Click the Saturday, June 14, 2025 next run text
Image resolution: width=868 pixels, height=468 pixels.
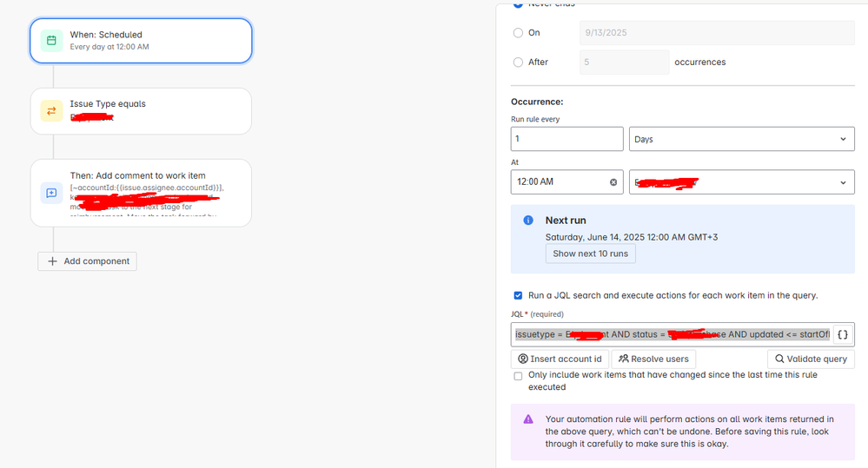tap(632, 237)
